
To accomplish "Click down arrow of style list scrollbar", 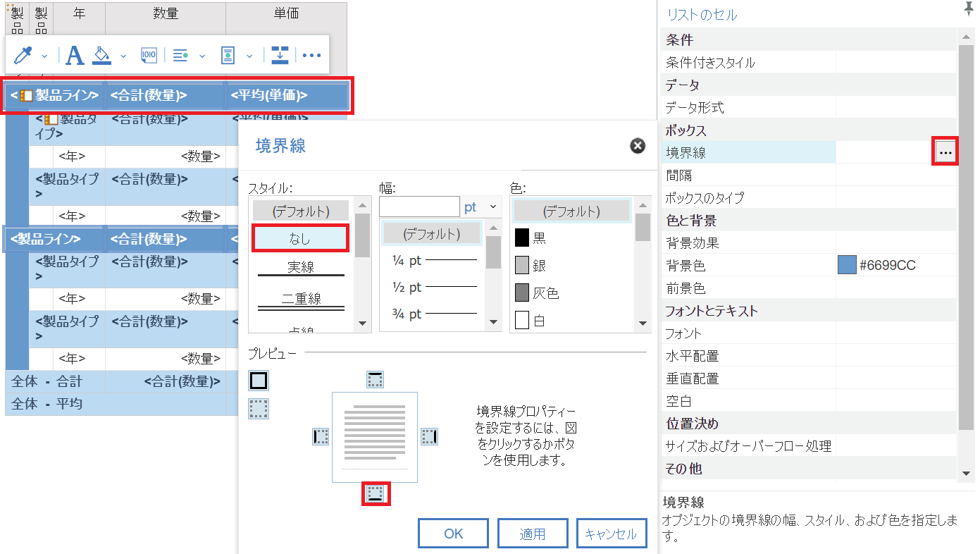I will tap(363, 324).
